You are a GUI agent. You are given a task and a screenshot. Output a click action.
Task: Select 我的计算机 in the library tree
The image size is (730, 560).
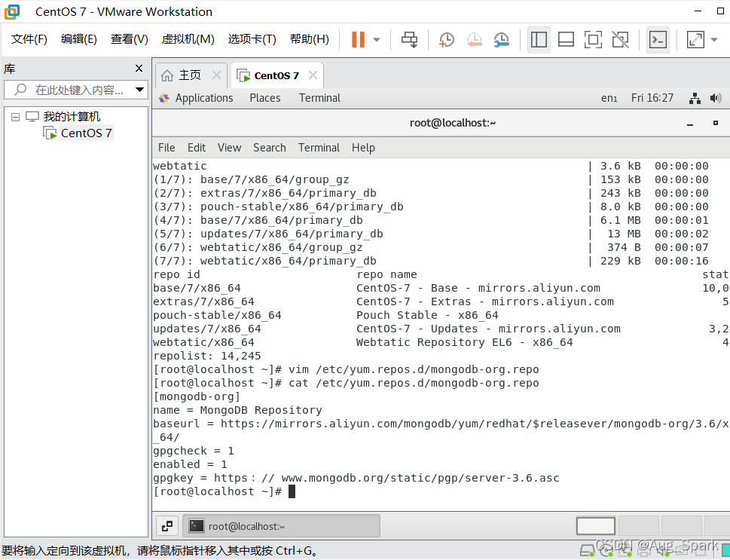click(72, 117)
